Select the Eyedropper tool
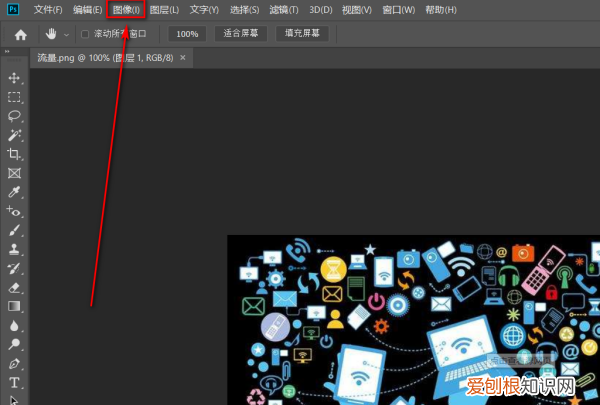 coord(14,192)
